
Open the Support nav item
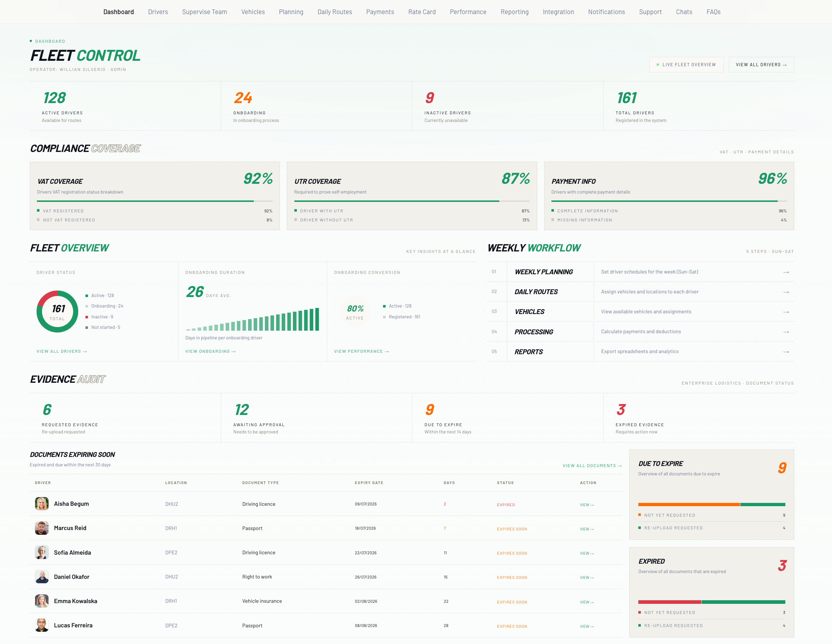tap(650, 12)
